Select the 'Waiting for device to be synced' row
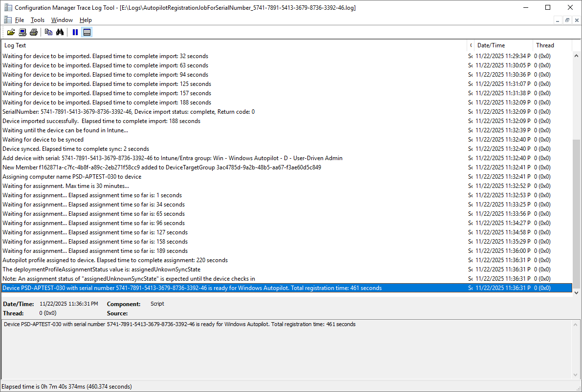Image resolution: width=582 pixels, height=392 pixels. tap(286, 140)
